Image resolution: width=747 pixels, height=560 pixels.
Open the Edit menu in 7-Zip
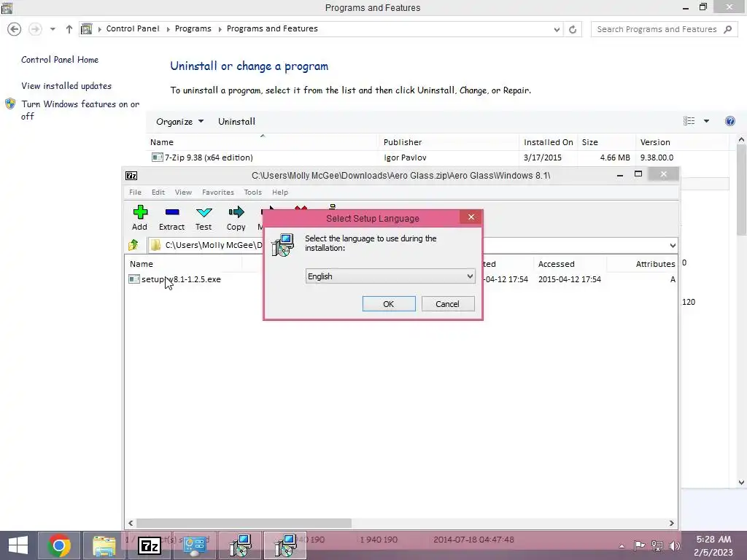coord(158,192)
